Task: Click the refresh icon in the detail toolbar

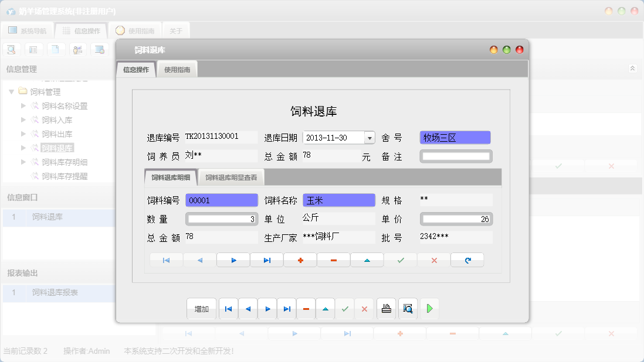Action: click(x=467, y=259)
